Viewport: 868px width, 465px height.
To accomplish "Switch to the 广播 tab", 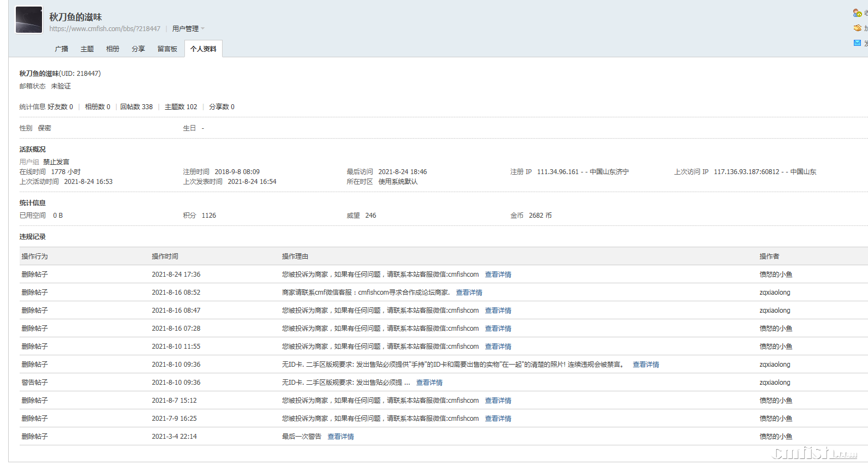I will pyautogui.click(x=62, y=49).
